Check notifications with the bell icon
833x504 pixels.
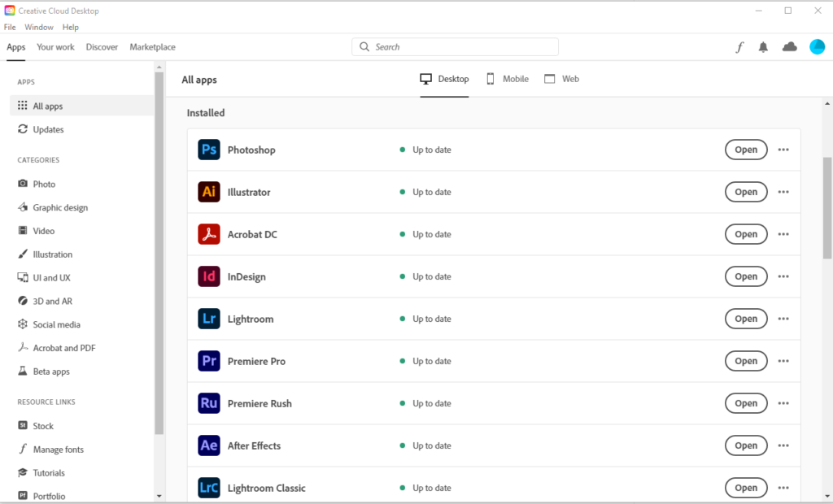point(763,46)
